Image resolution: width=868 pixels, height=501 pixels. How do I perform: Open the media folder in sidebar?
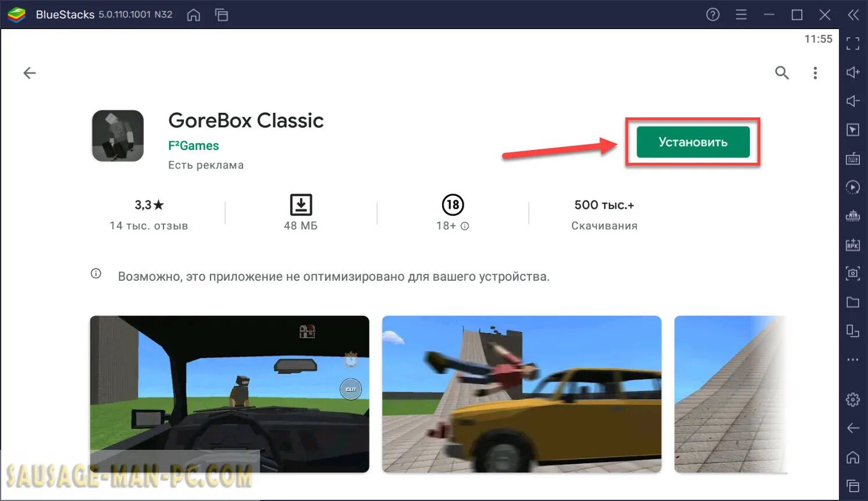click(x=853, y=302)
